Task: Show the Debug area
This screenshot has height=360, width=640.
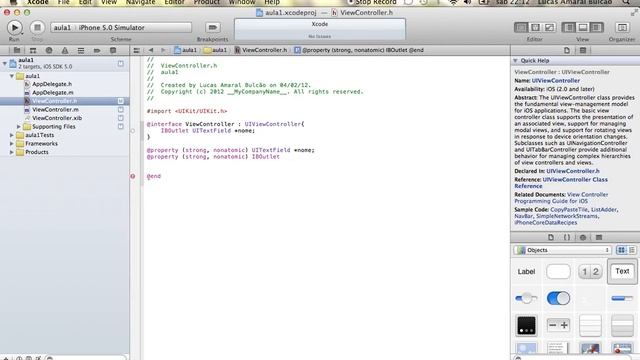Action: (x=582, y=28)
